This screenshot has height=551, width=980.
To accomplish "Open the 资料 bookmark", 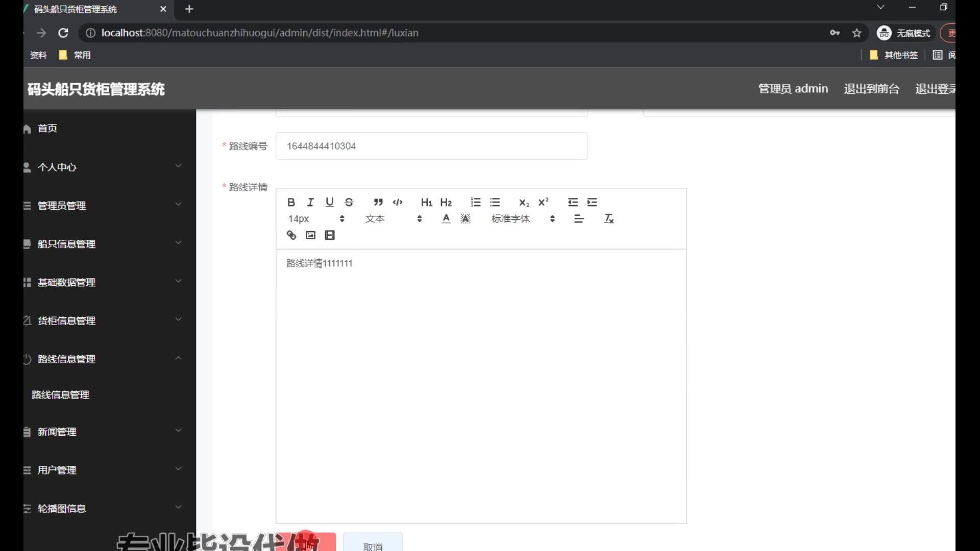I will [38, 55].
